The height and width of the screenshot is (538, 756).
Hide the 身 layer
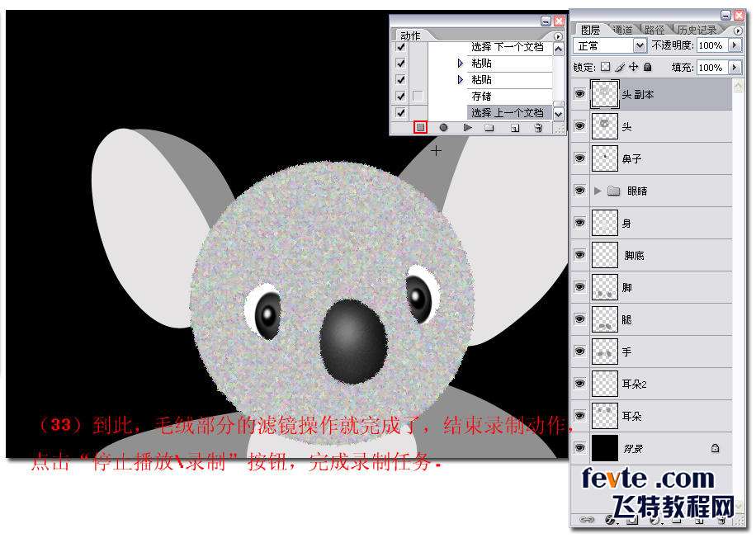pyautogui.click(x=580, y=223)
